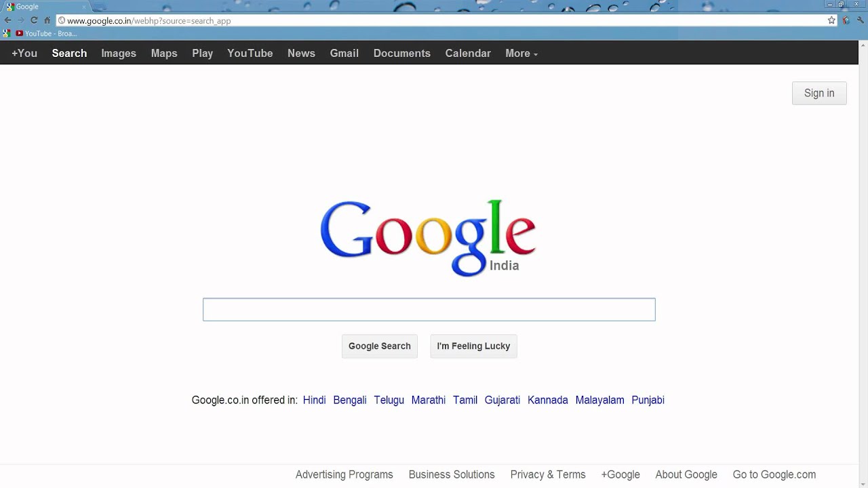Click the extension icon beside the star
The height and width of the screenshot is (488, 868).
point(846,20)
